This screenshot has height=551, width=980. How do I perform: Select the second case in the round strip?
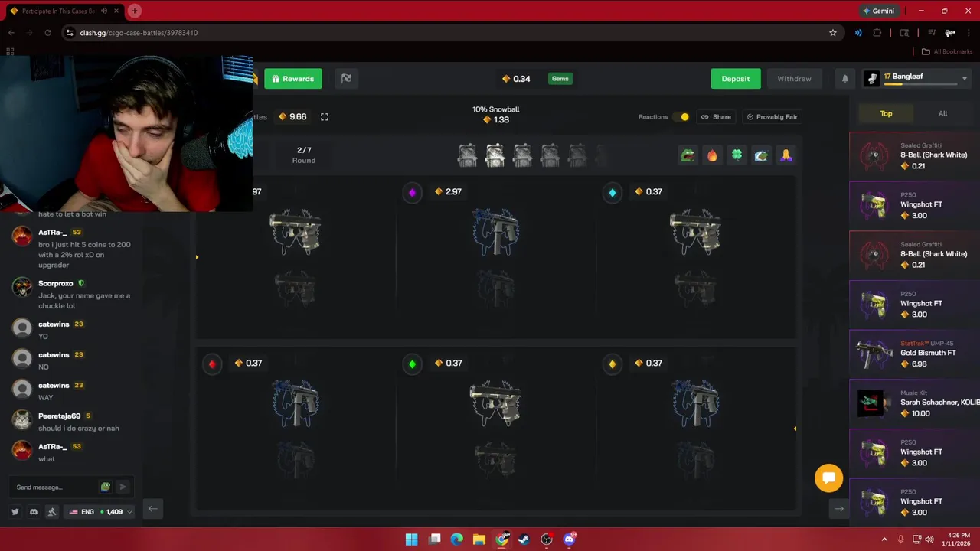click(x=495, y=155)
